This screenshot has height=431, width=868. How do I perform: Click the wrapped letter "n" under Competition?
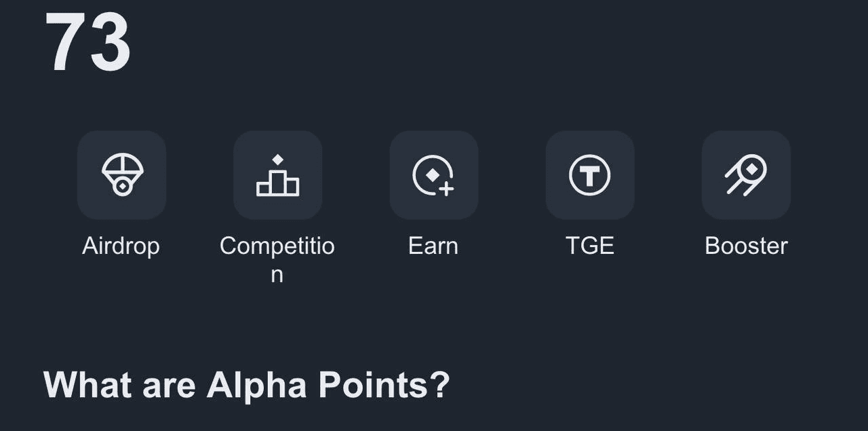pyautogui.click(x=277, y=275)
